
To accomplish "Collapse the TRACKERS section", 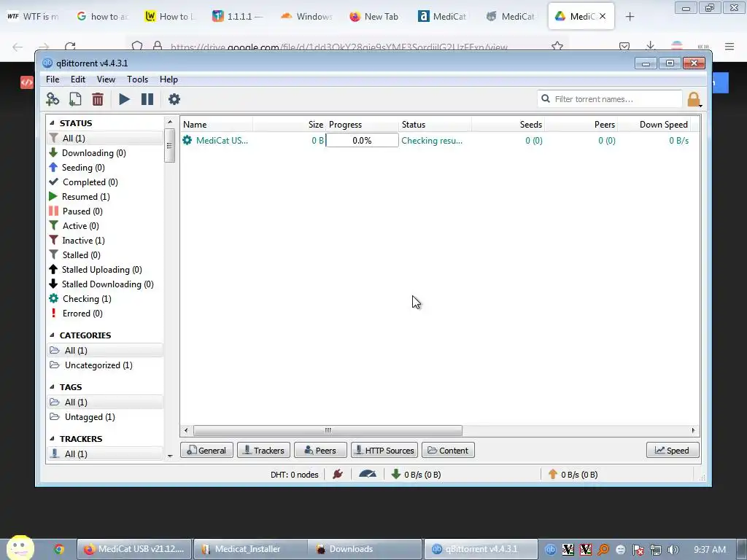I will pyautogui.click(x=52, y=438).
